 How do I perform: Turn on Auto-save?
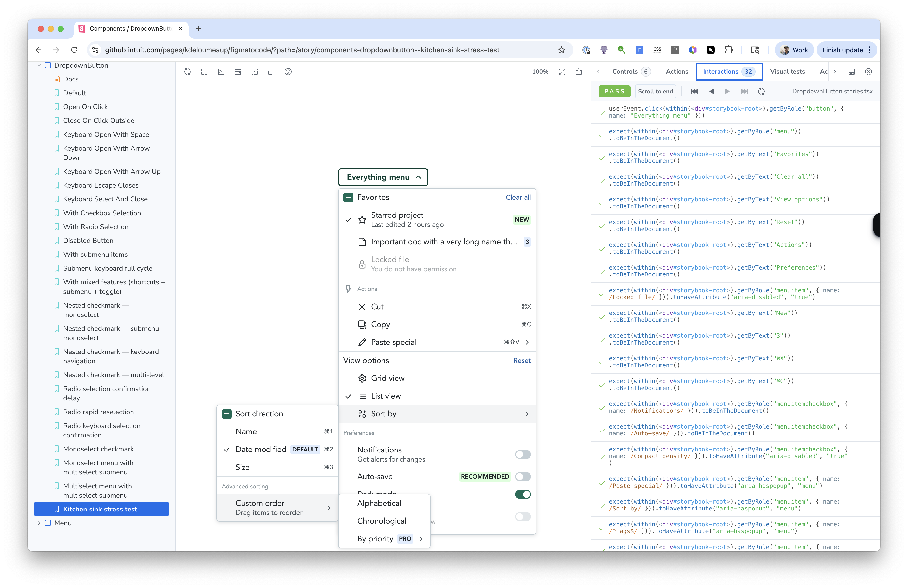(x=523, y=477)
